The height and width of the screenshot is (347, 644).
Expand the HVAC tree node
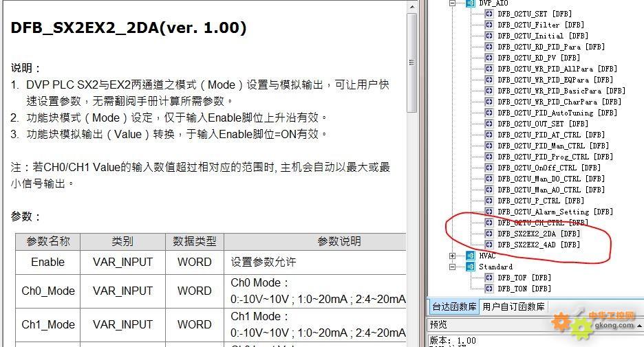click(x=452, y=256)
